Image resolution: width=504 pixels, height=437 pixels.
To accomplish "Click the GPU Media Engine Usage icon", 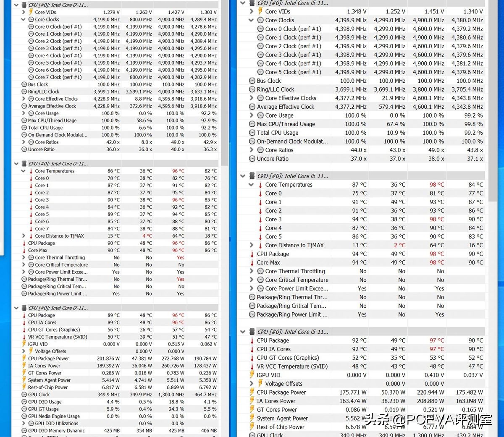I will tap(24, 416).
